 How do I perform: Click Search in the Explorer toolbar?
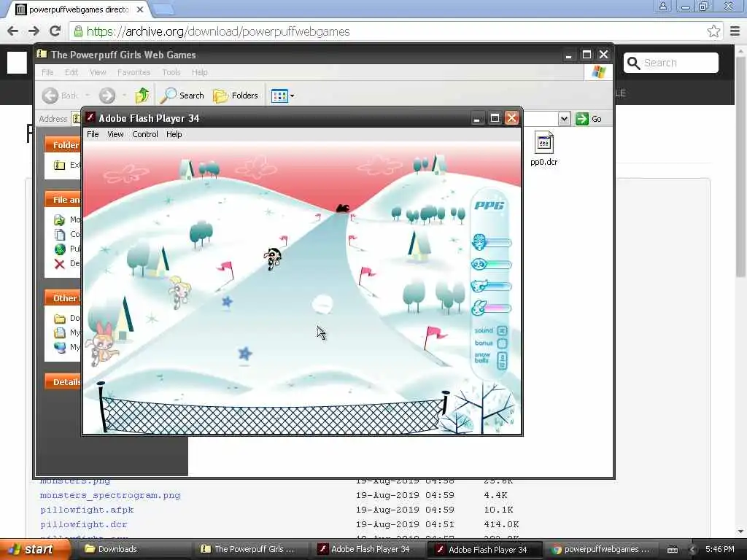(182, 96)
